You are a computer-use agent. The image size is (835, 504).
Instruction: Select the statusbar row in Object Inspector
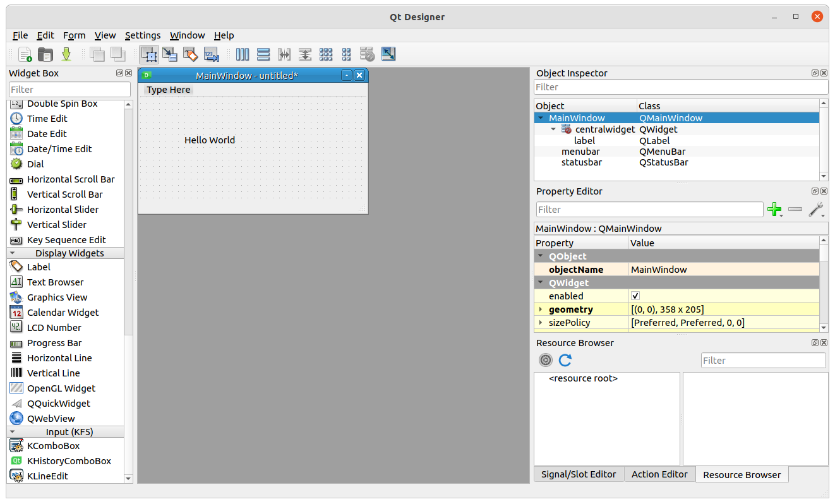(x=676, y=162)
